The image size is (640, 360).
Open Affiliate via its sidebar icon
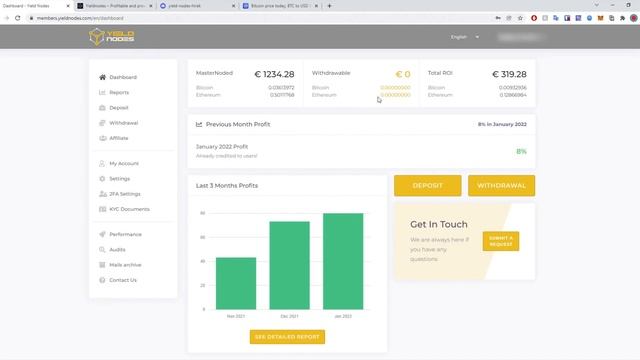point(102,138)
